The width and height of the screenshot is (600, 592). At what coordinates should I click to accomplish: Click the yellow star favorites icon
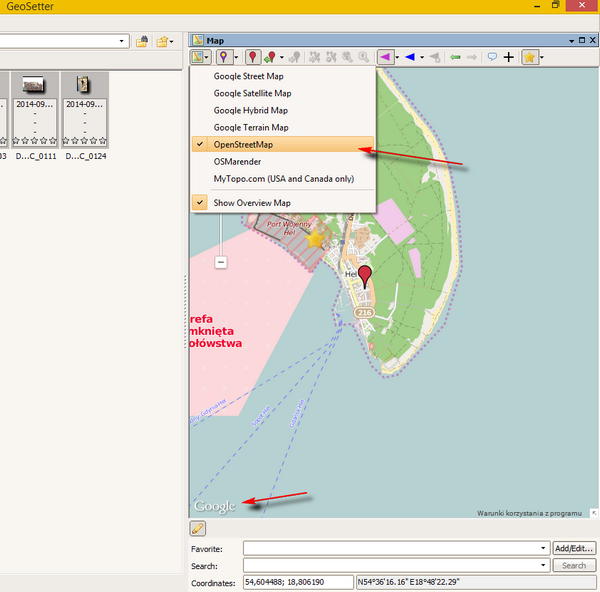pyautogui.click(x=530, y=57)
